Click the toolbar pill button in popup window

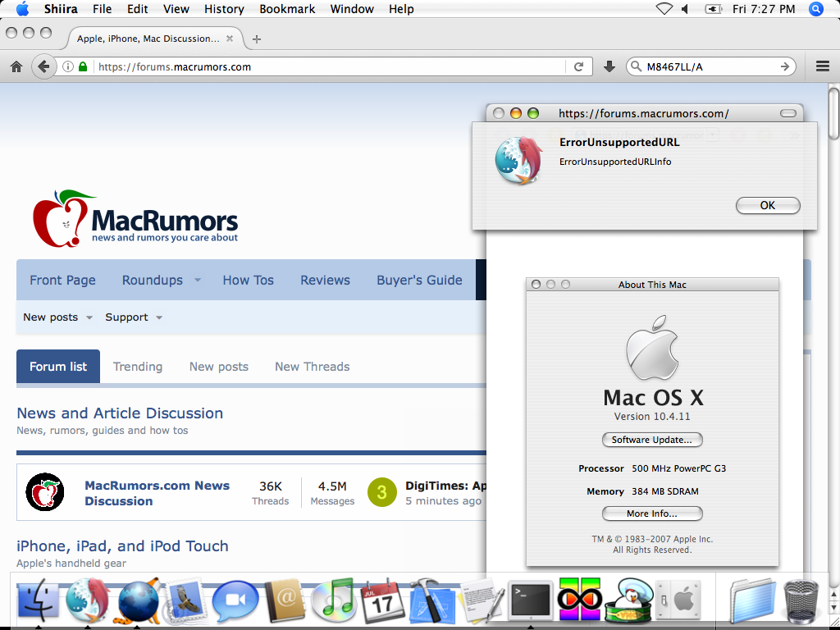788,113
